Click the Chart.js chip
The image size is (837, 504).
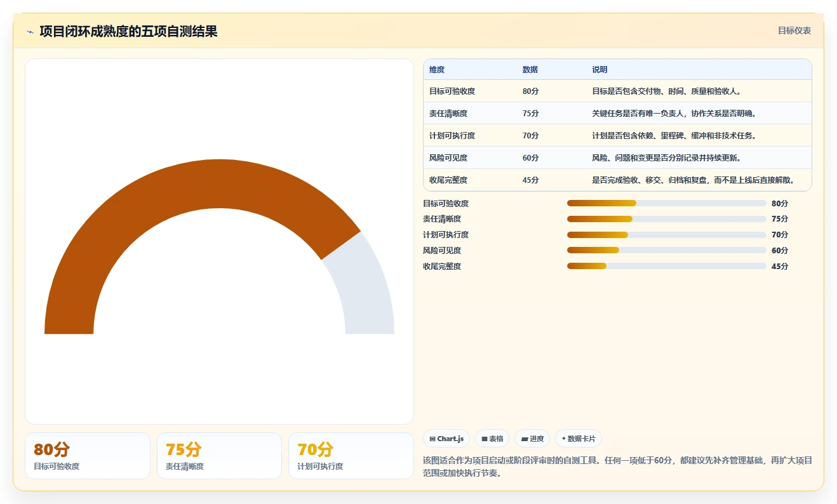446,439
